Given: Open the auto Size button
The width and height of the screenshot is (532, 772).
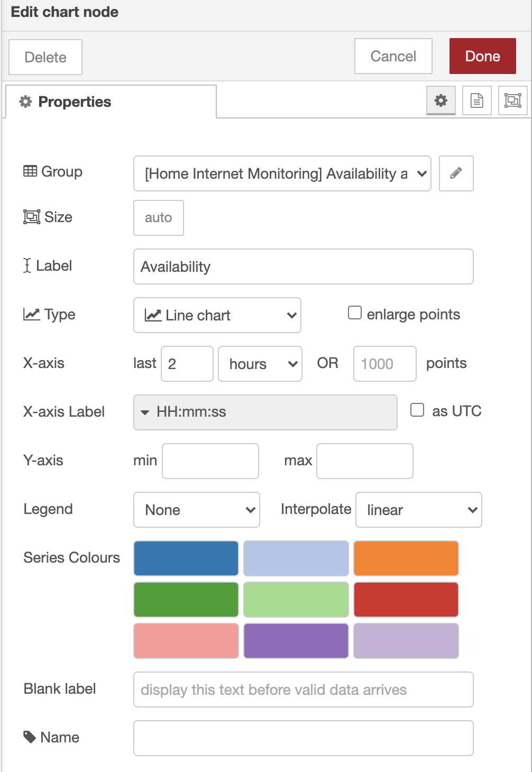Looking at the screenshot, I should 159,218.
